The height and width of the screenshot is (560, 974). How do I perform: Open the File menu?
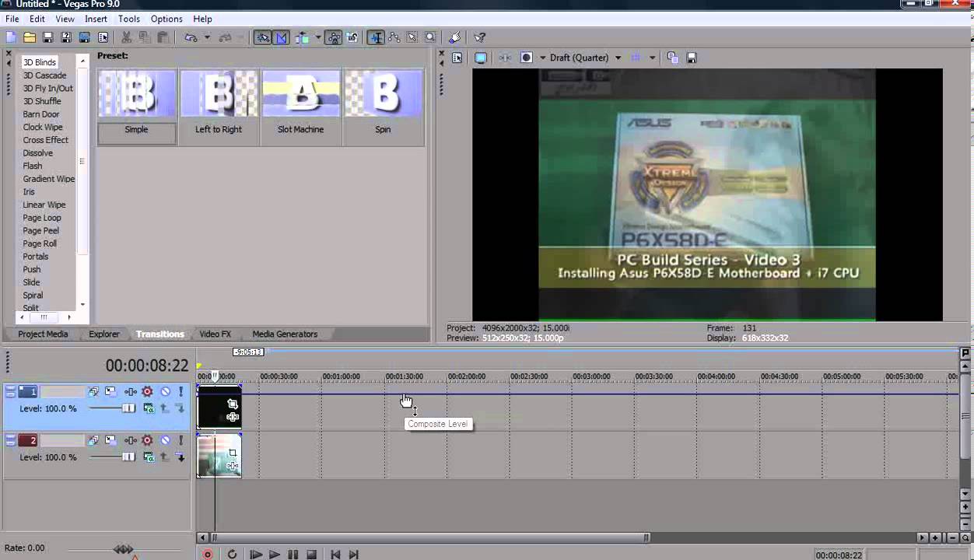pyautogui.click(x=12, y=19)
